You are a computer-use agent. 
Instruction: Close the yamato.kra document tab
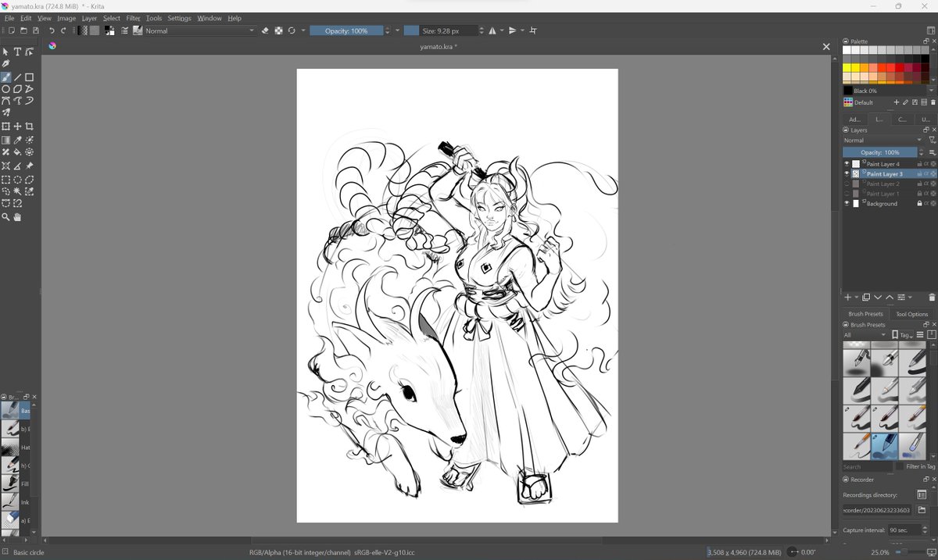pyautogui.click(x=826, y=47)
